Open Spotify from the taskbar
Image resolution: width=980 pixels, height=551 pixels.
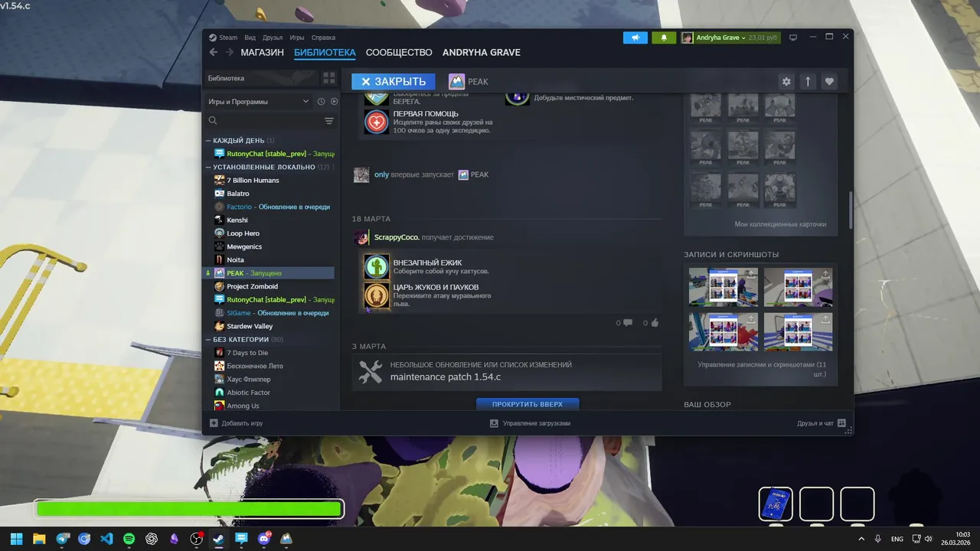(x=129, y=539)
